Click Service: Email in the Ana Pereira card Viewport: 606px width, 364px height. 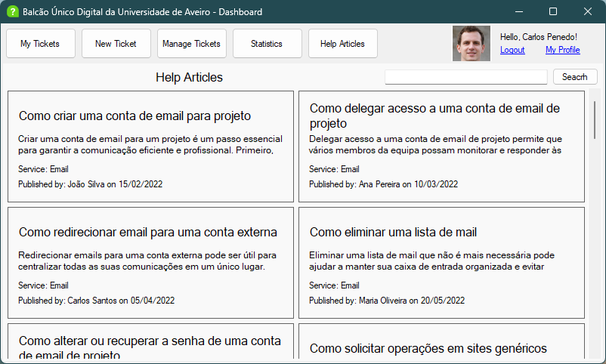334,169
